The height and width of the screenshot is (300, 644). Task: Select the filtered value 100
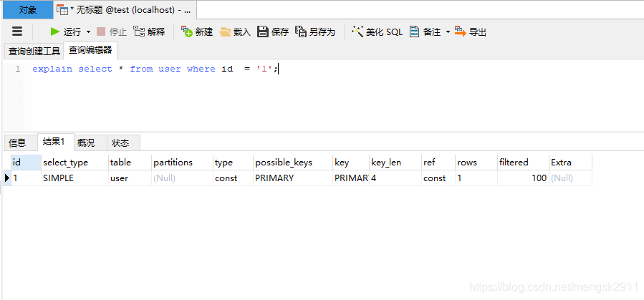coord(523,178)
